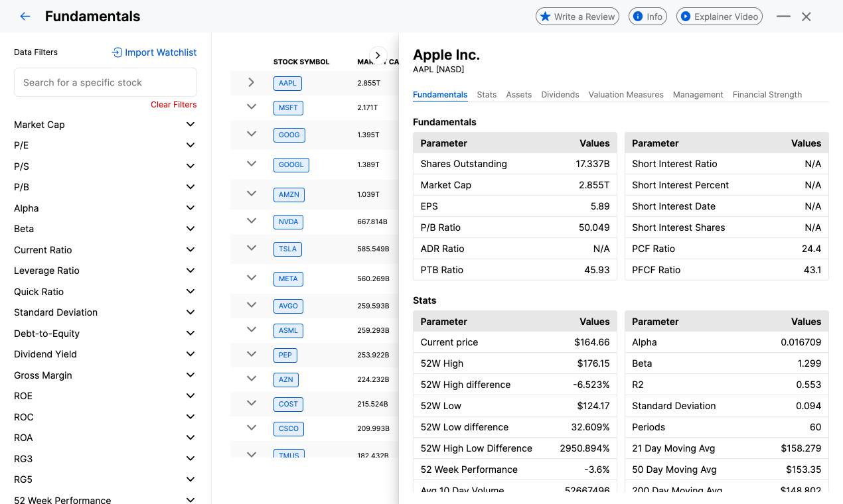Expand the GOOG row chevron
The image size is (843, 504).
(251, 134)
